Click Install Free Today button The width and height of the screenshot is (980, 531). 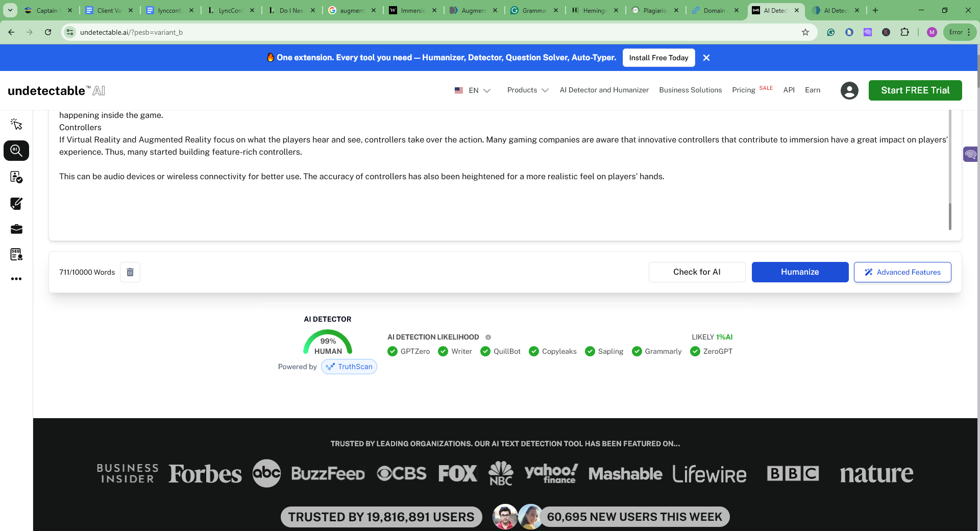tap(658, 58)
